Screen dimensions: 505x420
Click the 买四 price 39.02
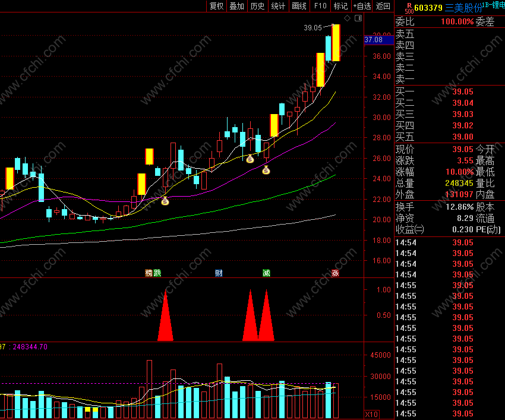pyautogui.click(x=463, y=125)
